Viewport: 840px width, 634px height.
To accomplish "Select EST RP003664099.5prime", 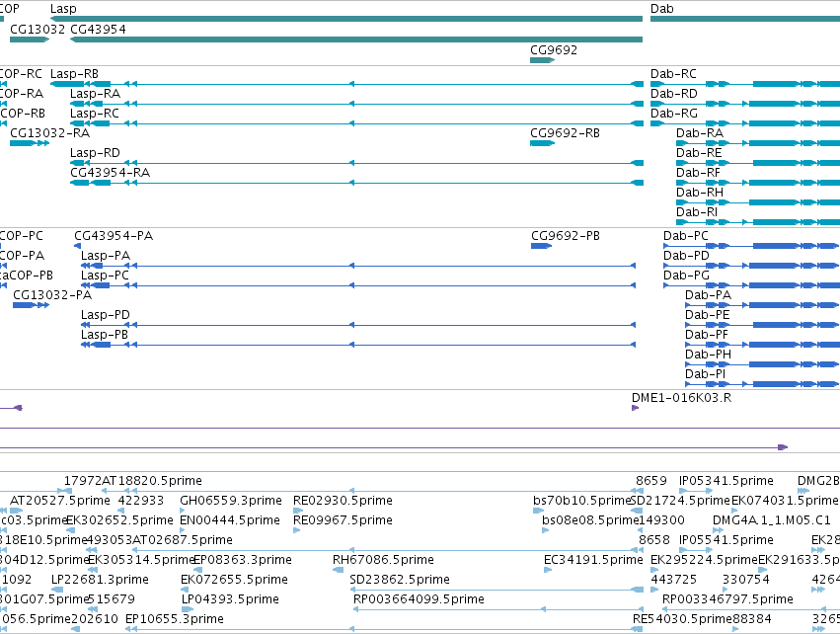I will coord(419,599).
